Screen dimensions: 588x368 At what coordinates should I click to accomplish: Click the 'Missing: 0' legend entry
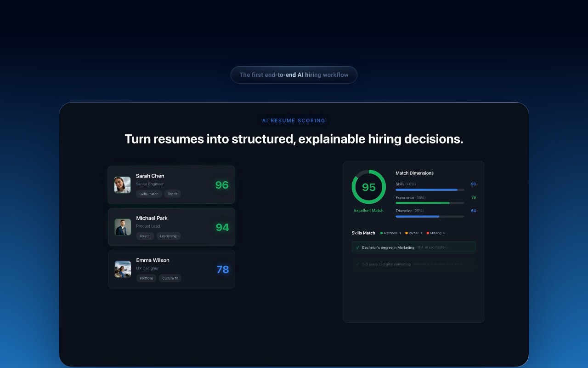click(x=436, y=233)
